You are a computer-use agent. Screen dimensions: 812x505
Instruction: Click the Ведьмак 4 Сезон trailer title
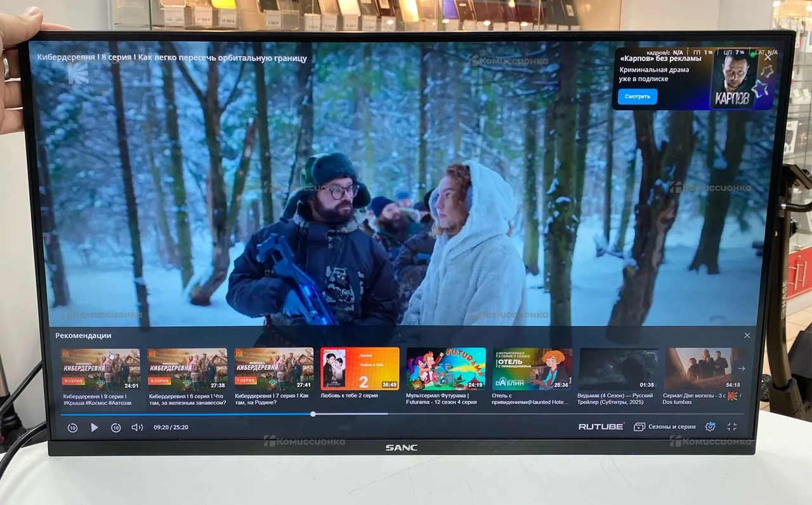click(x=615, y=398)
